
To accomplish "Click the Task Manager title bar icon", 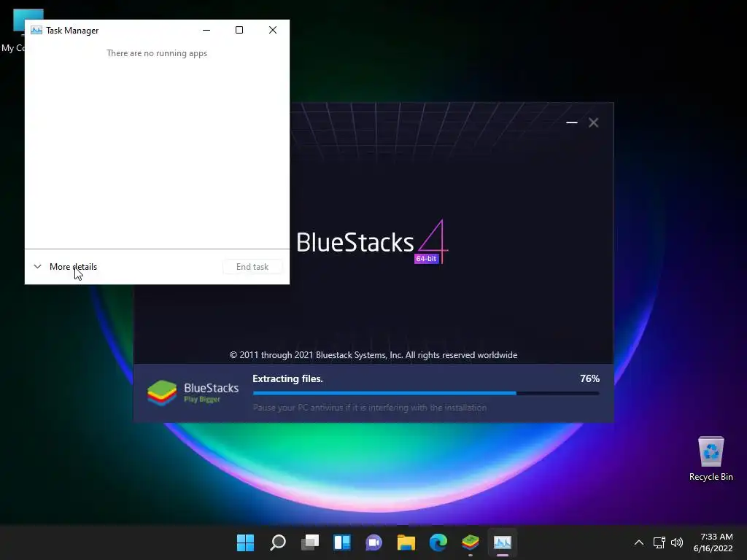I will click(36, 30).
